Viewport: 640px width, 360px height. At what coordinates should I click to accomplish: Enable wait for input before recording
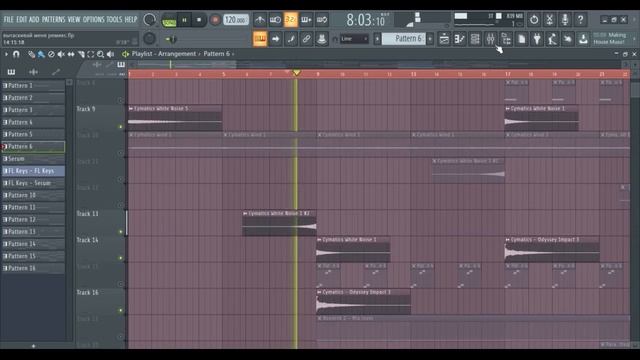tap(275, 20)
